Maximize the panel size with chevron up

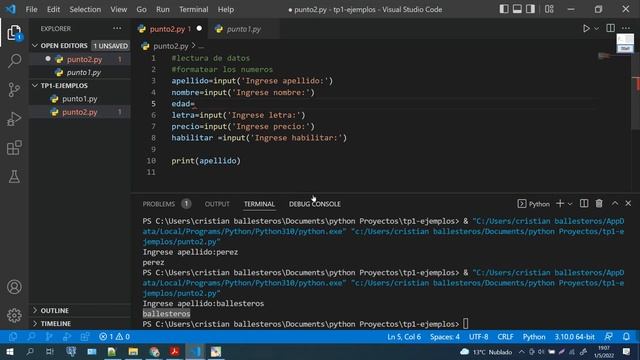click(615, 203)
